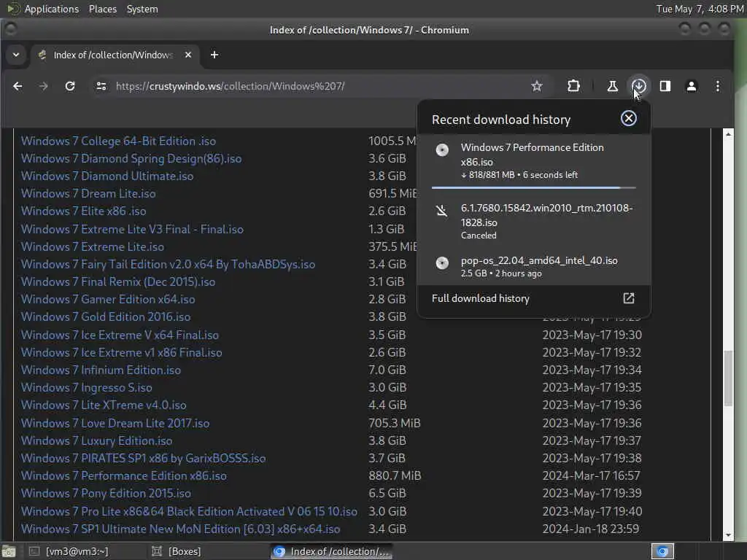The width and height of the screenshot is (747, 560).
Task: Open the profile avatar icon
Action: pyautogui.click(x=692, y=86)
